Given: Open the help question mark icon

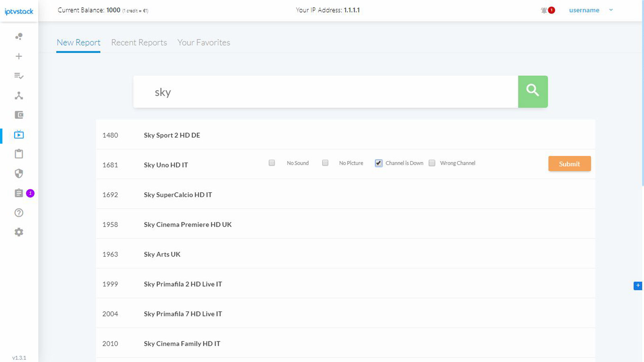Looking at the screenshot, I should click(19, 213).
